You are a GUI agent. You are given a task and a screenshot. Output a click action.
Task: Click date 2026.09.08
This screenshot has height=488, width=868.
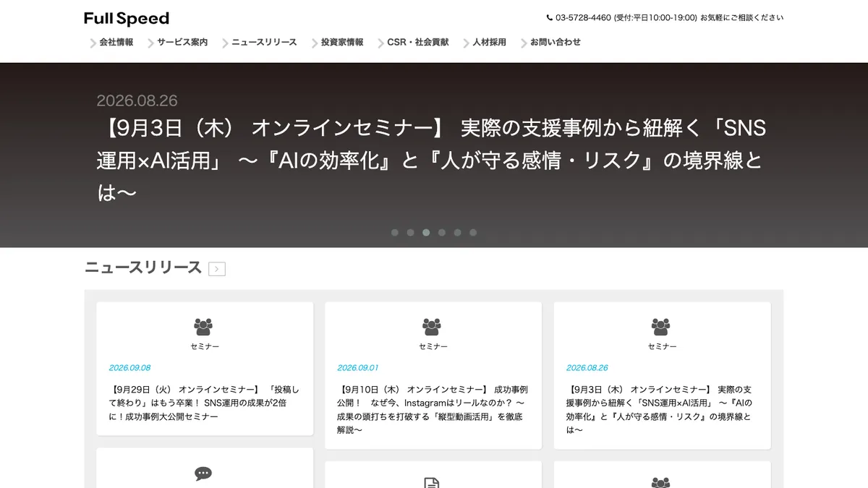pyautogui.click(x=130, y=367)
